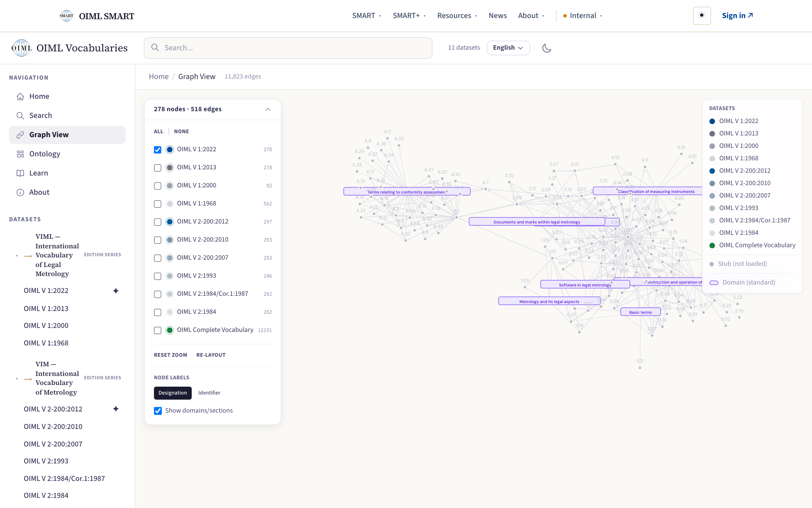Open Ontology in the navigation sidebar
This screenshot has width=812, height=508.
(x=67, y=154)
